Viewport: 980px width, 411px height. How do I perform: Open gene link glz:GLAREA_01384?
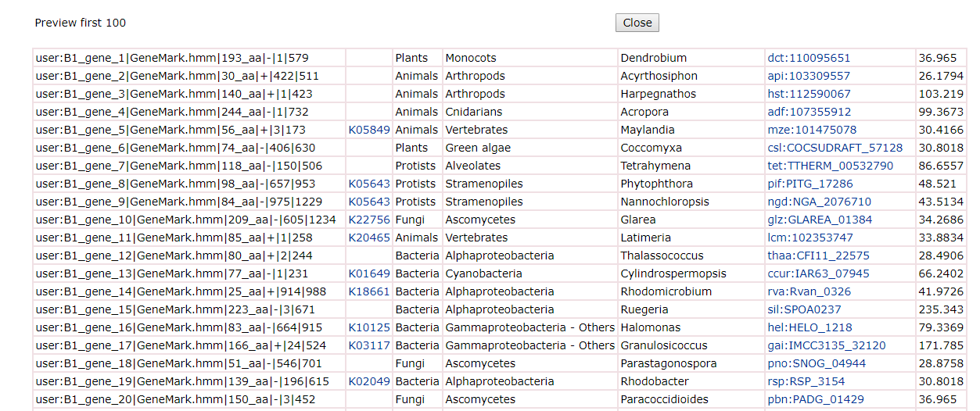click(x=820, y=220)
